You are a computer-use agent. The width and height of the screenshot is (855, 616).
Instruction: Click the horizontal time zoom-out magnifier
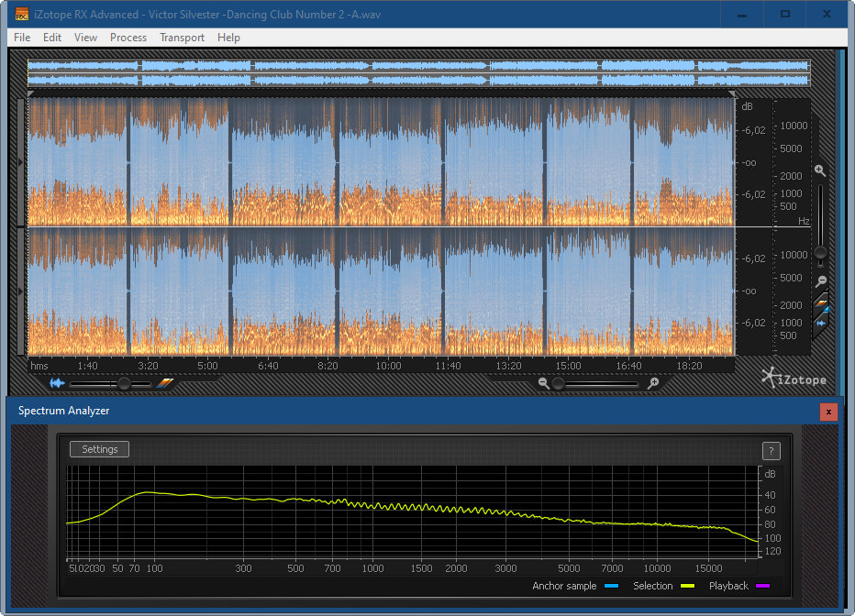coord(543,383)
